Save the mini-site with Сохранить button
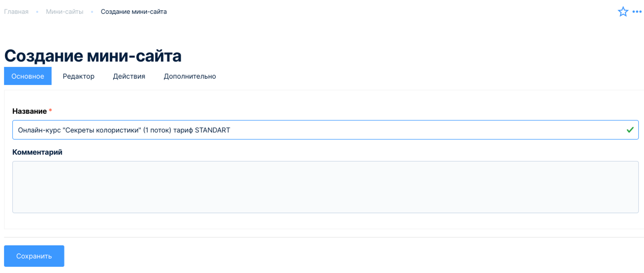644x273 pixels. (34, 256)
